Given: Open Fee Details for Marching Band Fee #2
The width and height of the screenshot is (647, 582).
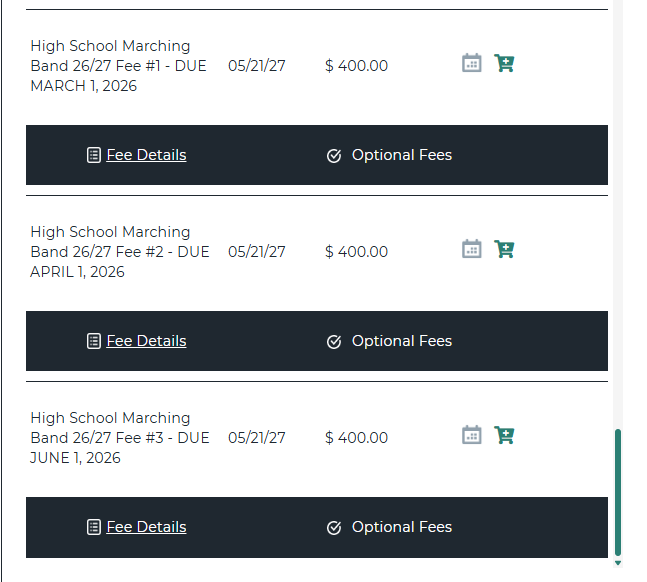Looking at the screenshot, I should coord(146,341).
